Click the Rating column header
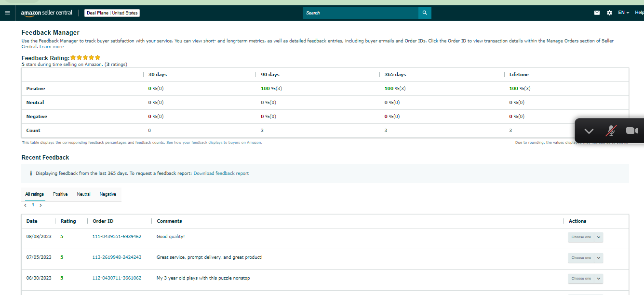This screenshot has height=295, width=644. click(68, 221)
